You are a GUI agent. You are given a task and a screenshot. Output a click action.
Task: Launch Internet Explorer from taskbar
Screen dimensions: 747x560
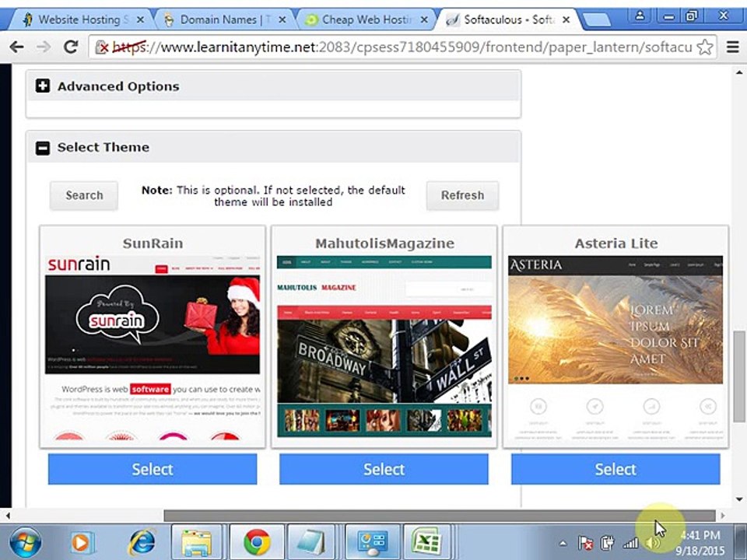tap(142, 542)
